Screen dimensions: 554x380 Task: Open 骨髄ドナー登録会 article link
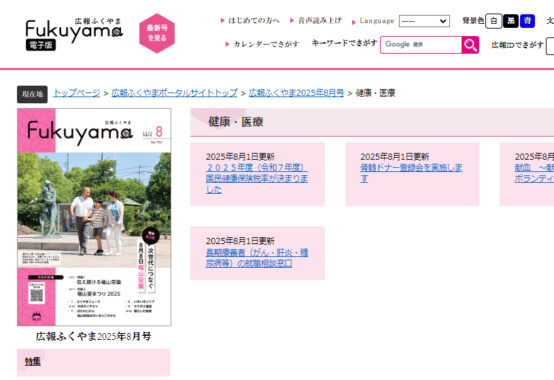point(411,173)
